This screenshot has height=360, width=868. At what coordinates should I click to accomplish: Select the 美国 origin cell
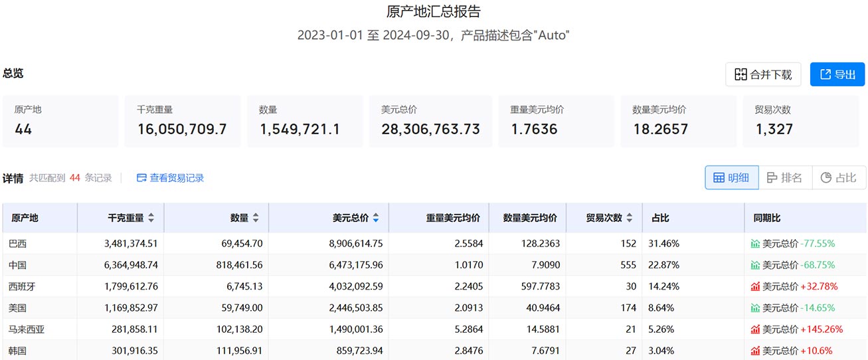[x=40, y=308]
